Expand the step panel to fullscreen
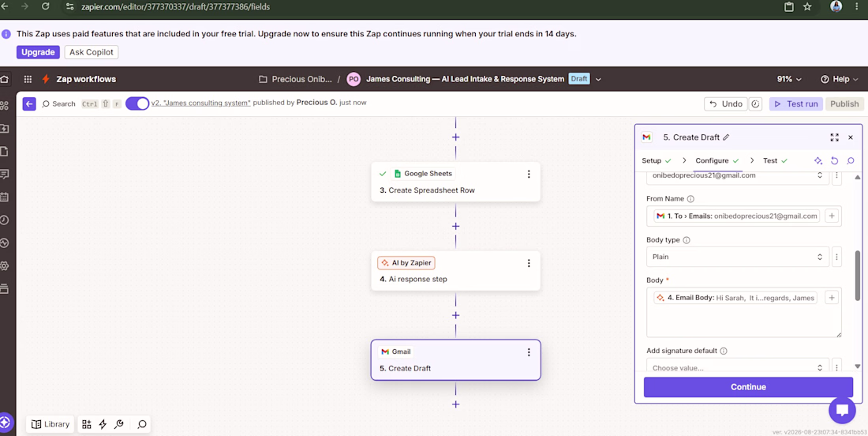 point(834,137)
